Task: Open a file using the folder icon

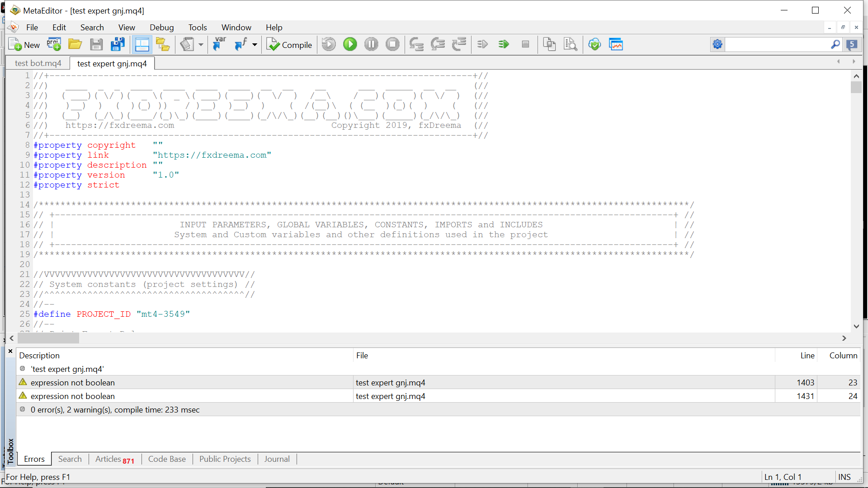Action: click(75, 44)
